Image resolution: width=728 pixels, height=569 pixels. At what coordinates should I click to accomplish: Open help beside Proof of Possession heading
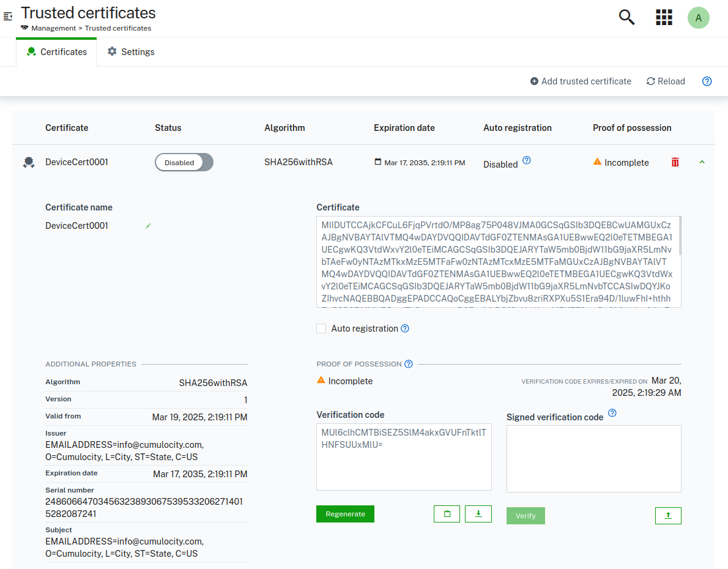tap(408, 363)
